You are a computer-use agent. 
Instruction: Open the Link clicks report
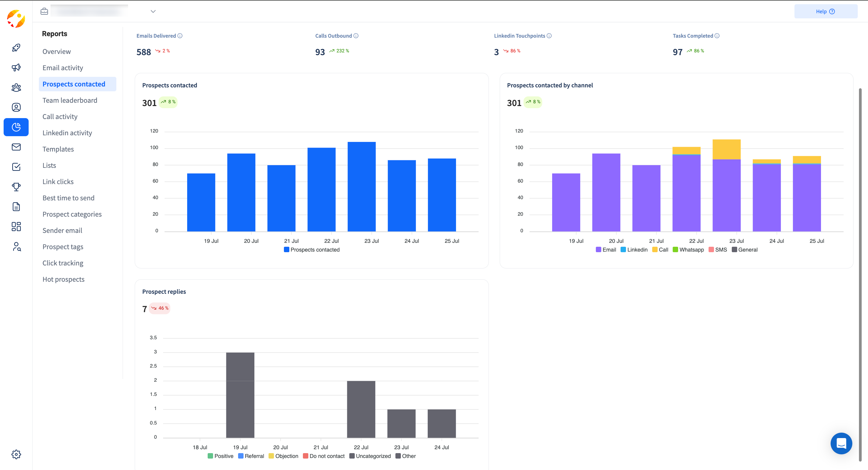pos(58,182)
